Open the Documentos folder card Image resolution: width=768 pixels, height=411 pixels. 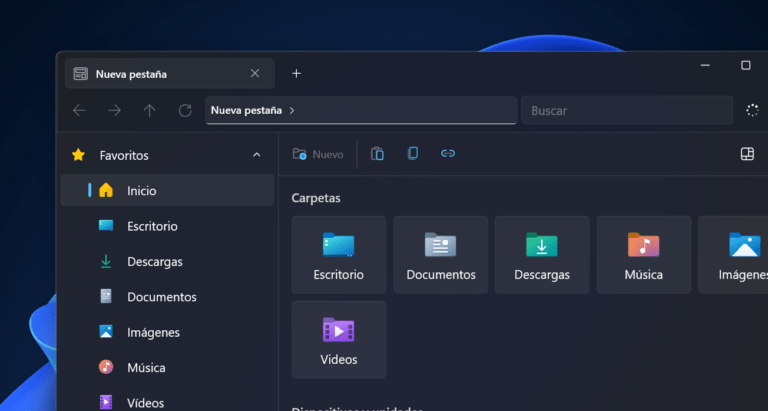click(x=440, y=255)
